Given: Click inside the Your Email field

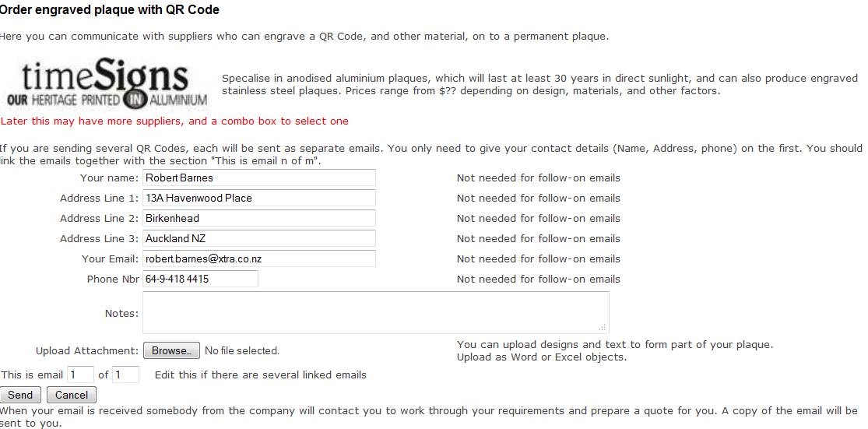Looking at the screenshot, I should click(259, 258).
